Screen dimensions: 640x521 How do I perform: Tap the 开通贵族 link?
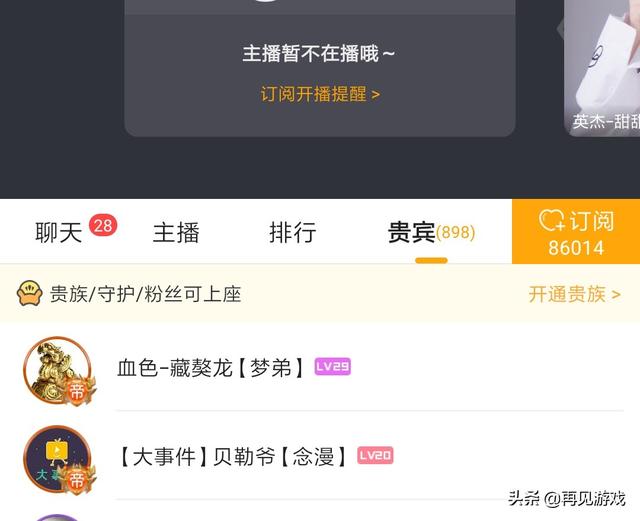point(574,294)
